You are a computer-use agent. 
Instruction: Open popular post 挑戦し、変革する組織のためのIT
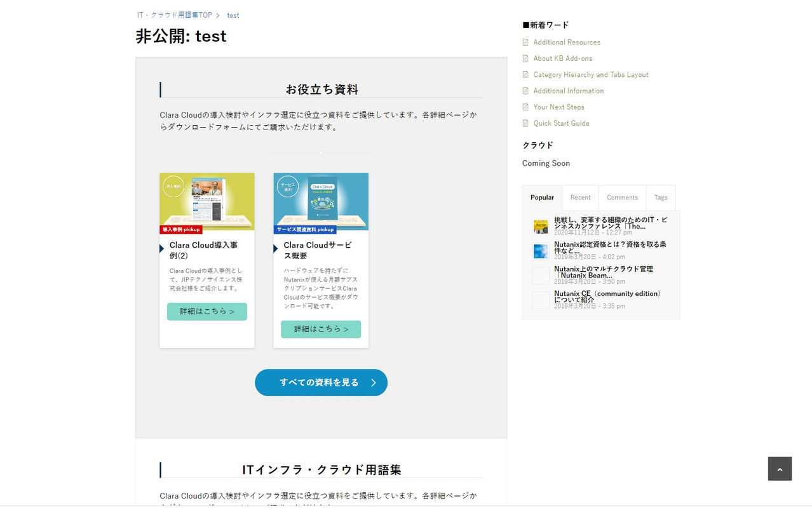point(611,223)
